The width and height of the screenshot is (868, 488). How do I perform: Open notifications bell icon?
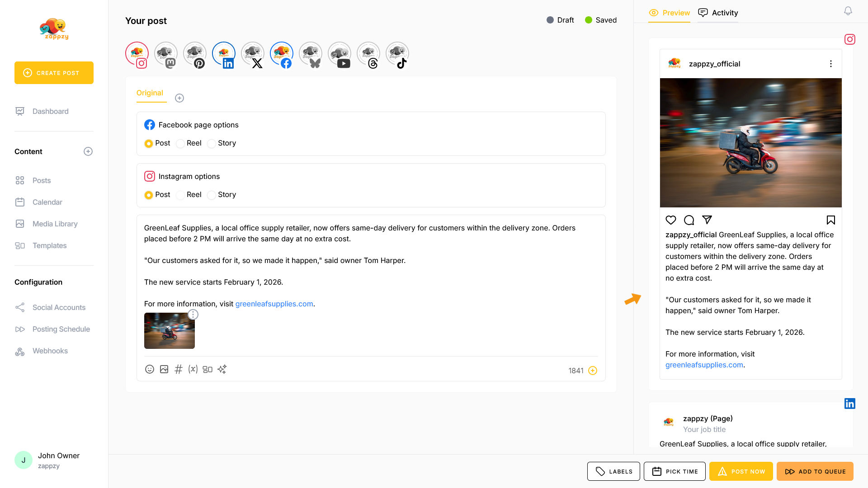click(x=848, y=11)
